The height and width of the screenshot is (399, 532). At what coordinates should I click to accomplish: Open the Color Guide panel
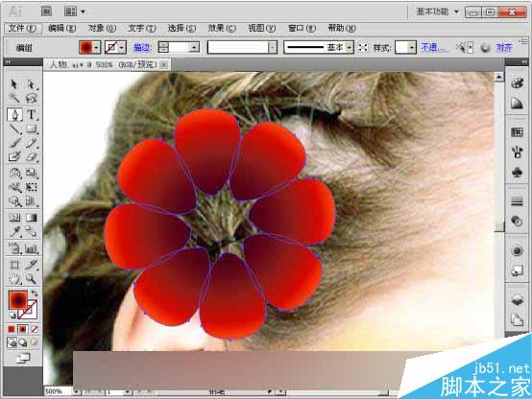pos(517,104)
